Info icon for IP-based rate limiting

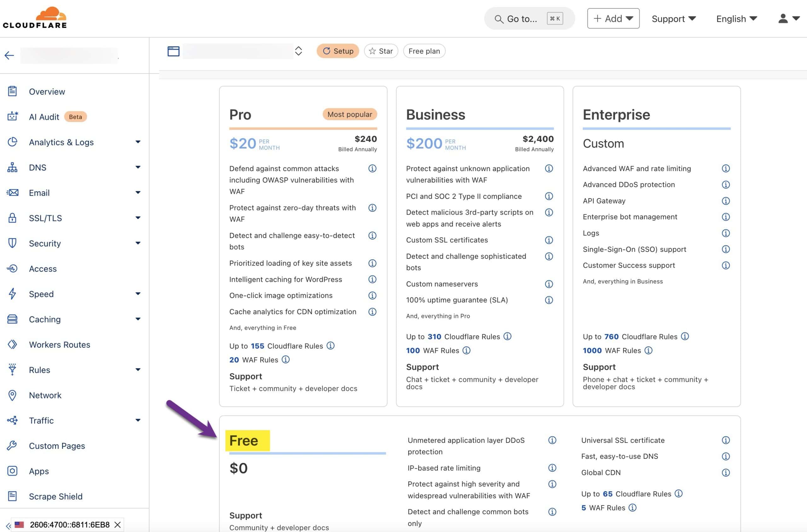click(x=552, y=468)
